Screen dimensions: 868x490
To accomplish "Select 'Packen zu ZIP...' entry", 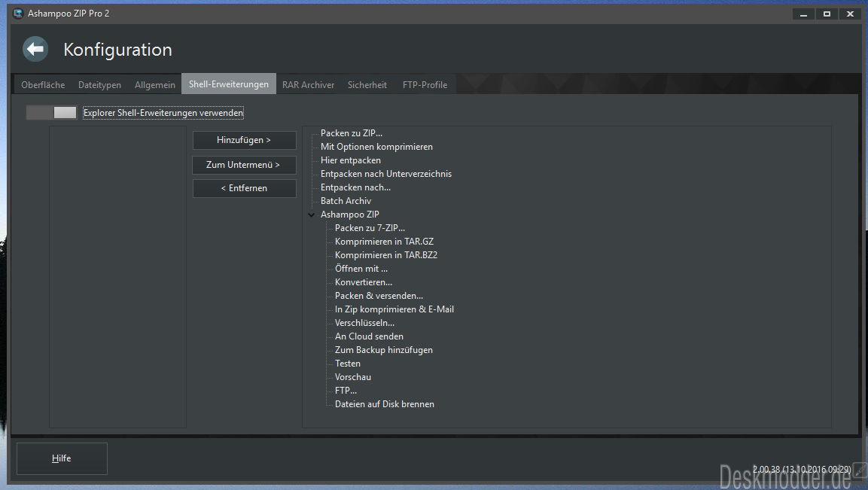I will (352, 133).
